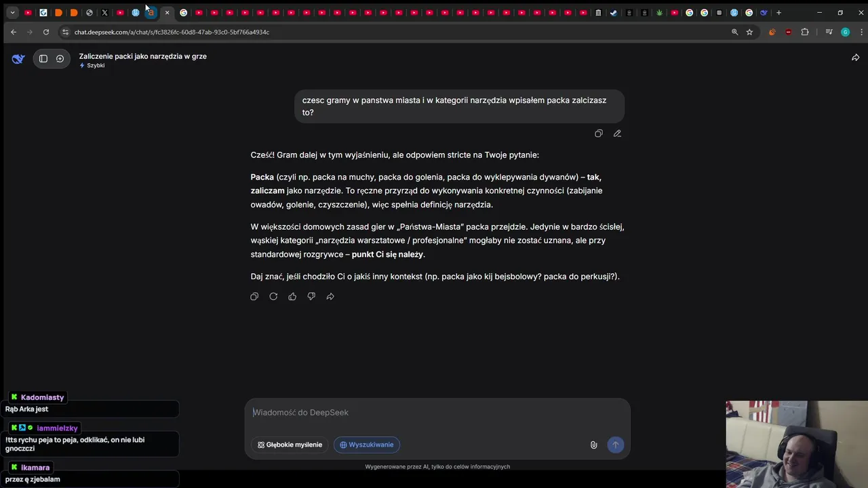Open the orange extension icon in the toolbar
868x488 pixels.
[772, 32]
